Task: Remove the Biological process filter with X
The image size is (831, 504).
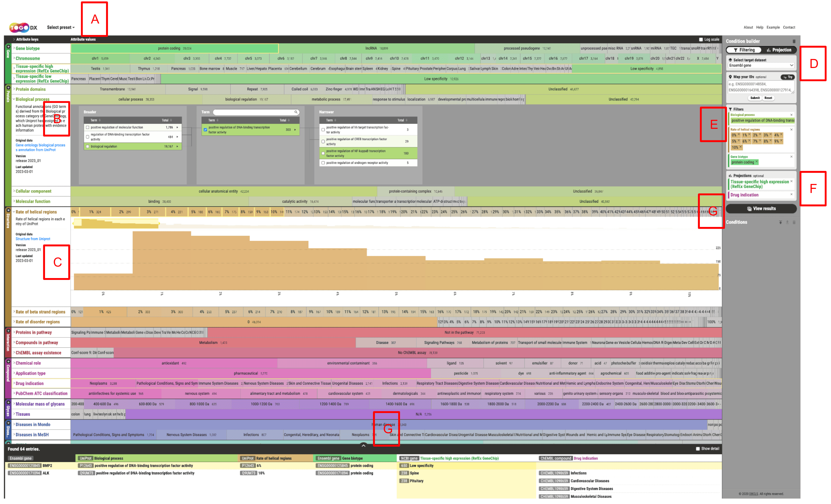Action: point(791,115)
